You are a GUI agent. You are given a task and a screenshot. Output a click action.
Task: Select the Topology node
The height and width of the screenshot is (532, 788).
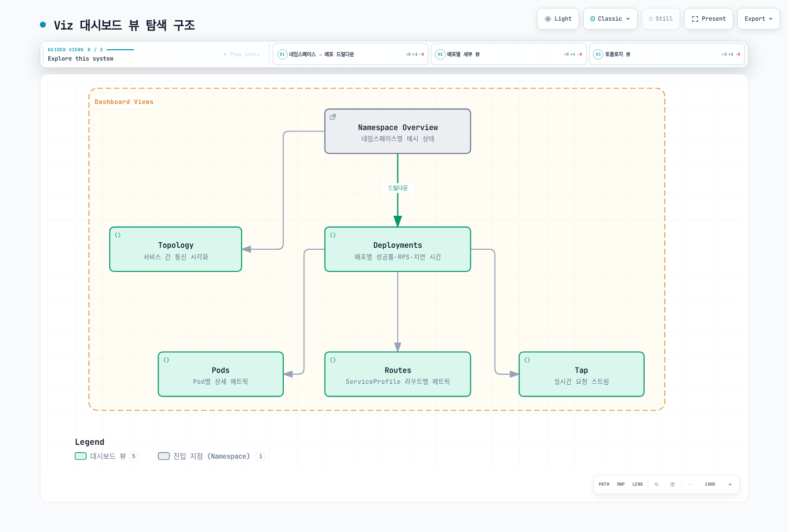[176, 249]
